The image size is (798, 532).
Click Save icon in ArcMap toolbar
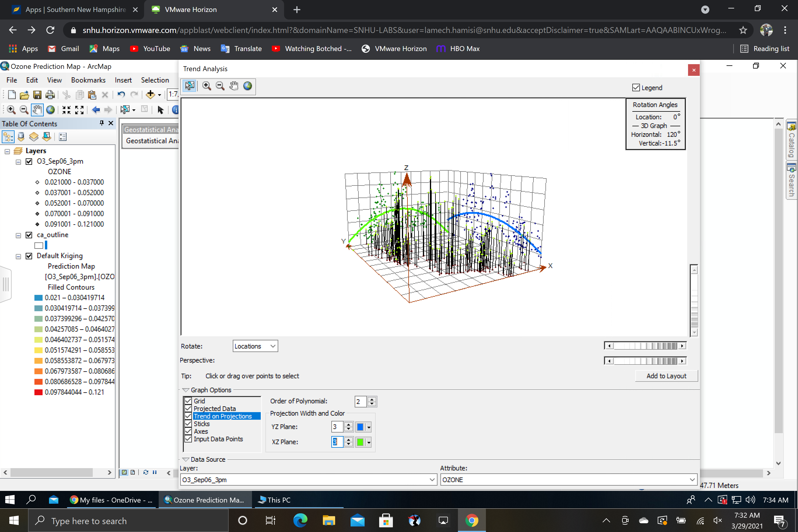[37, 95]
